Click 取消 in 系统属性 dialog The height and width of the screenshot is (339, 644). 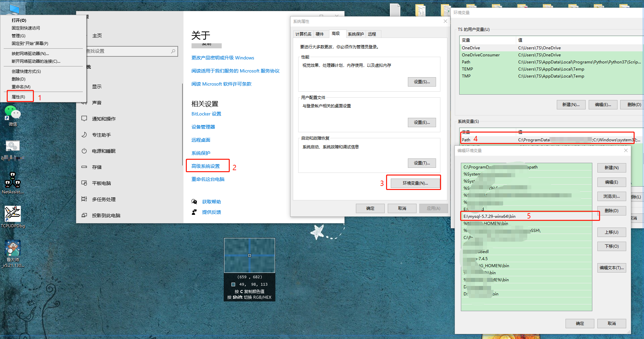402,208
